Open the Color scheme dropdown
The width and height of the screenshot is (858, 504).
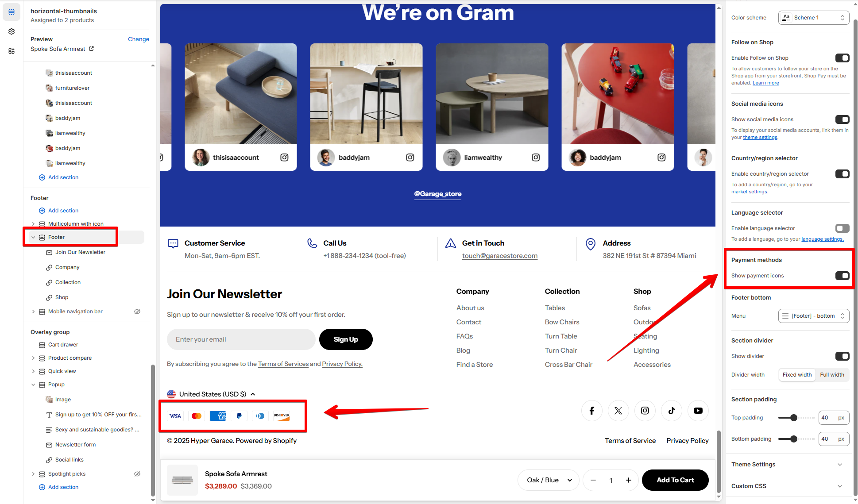tap(814, 18)
